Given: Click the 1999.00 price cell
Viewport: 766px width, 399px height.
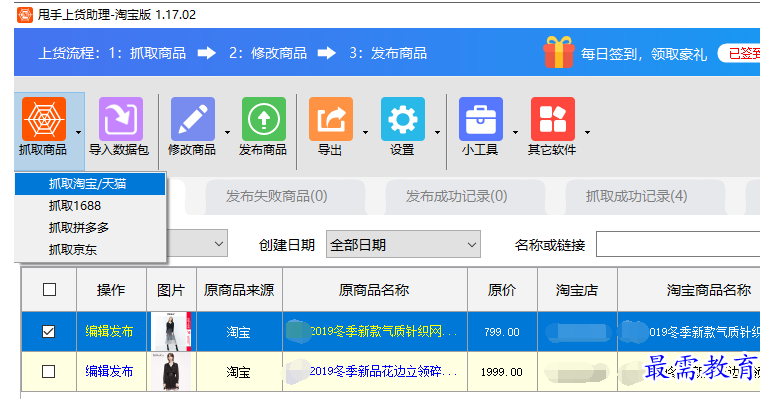Looking at the screenshot, I should (502, 372).
